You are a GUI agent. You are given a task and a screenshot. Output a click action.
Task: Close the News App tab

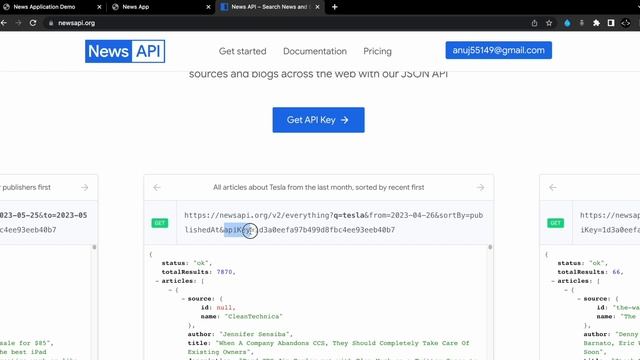(208, 7)
